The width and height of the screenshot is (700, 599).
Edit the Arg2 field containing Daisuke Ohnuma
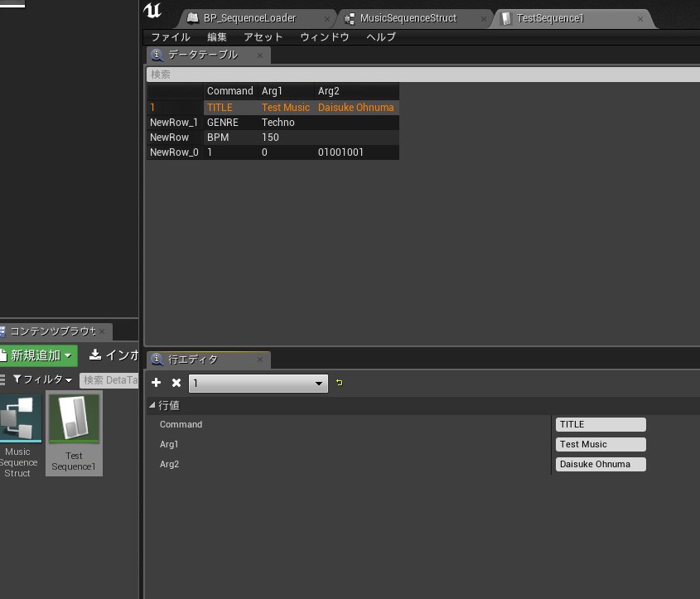pos(601,464)
